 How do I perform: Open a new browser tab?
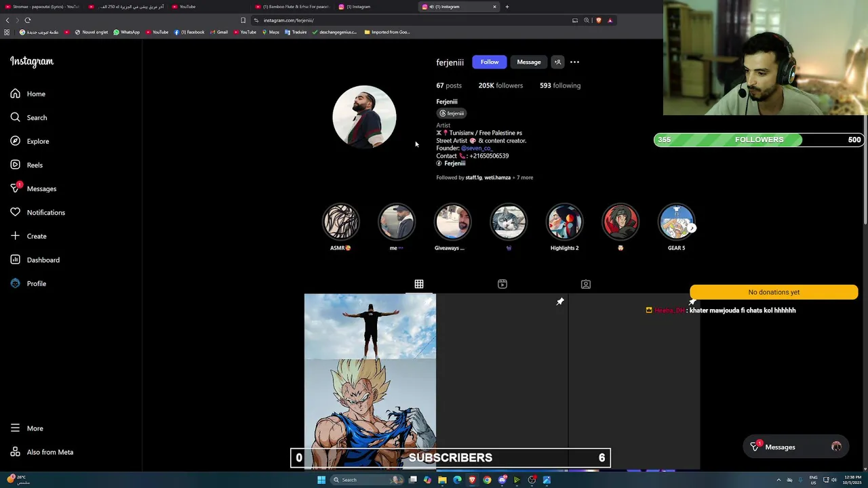point(507,7)
